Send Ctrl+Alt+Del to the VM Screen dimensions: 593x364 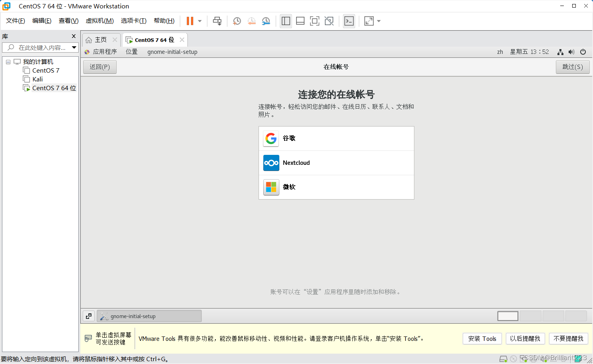tap(217, 21)
